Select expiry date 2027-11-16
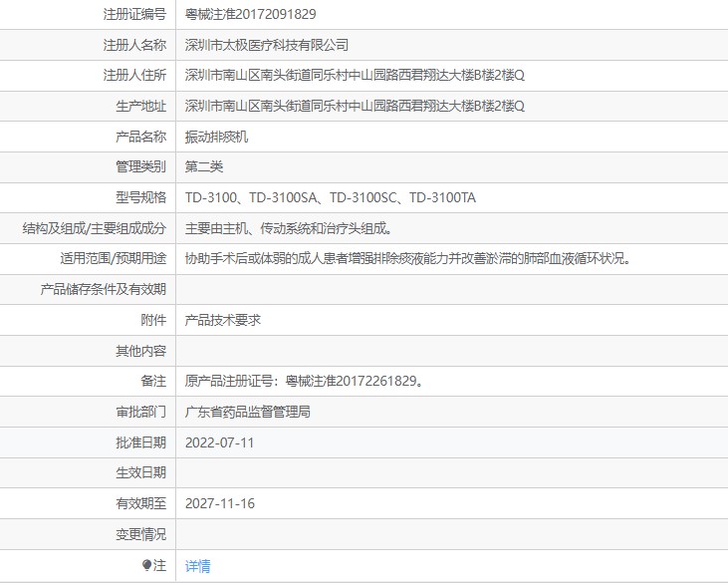Viewport: 728px width, 586px height. pyautogui.click(x=220, y=503)
